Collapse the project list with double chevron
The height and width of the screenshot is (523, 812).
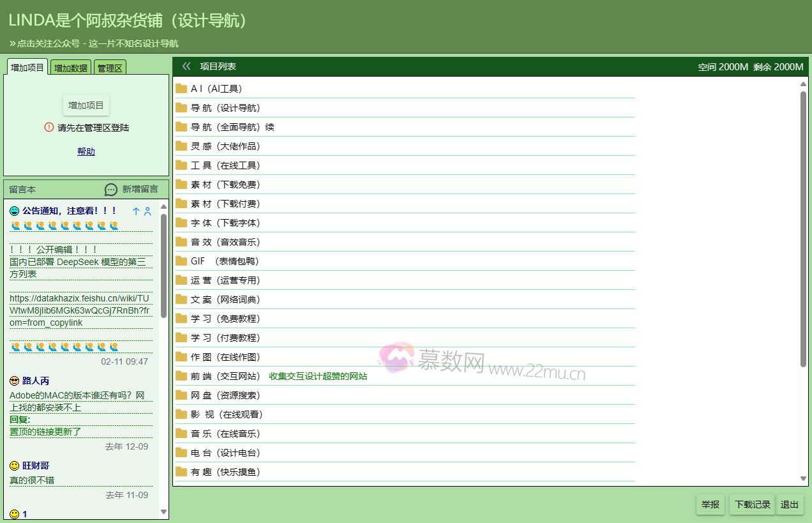(186, 66)
